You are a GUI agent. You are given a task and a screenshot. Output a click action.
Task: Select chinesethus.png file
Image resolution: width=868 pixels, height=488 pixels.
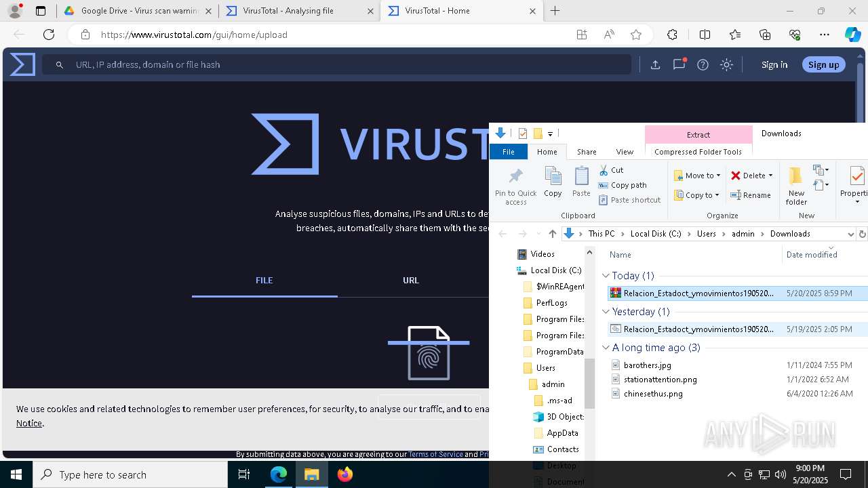653,394
